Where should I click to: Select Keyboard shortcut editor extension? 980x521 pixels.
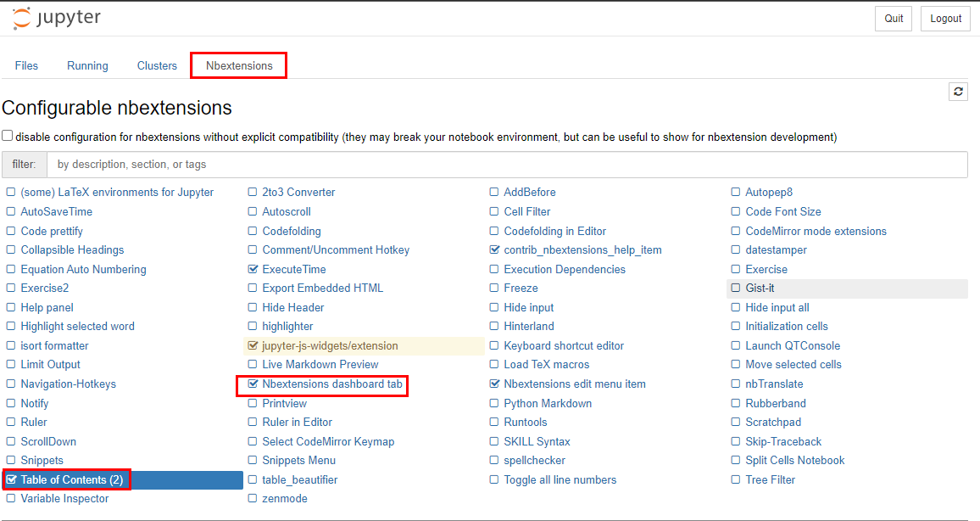564,345
